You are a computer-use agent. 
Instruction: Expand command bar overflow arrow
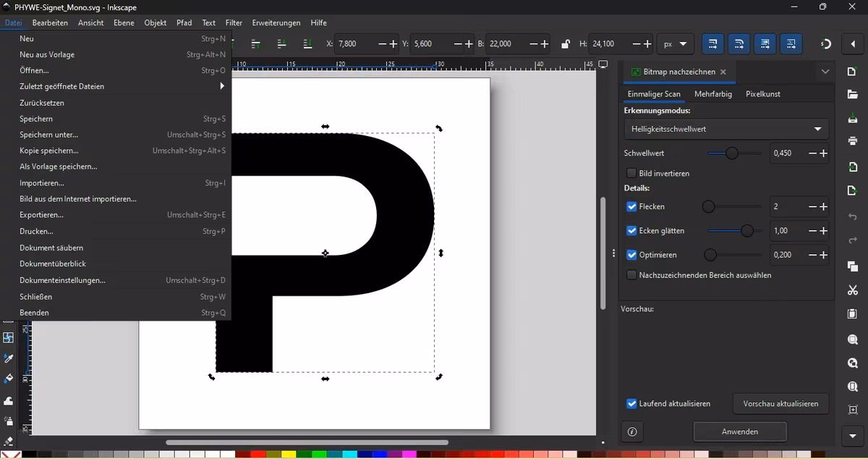pos(853,436)
